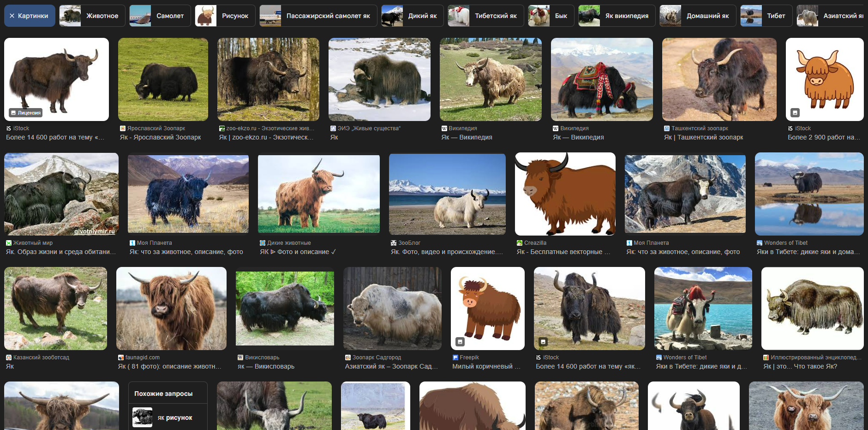Open 'Более 2 900 работ на...' iStock link

point(824,137)
